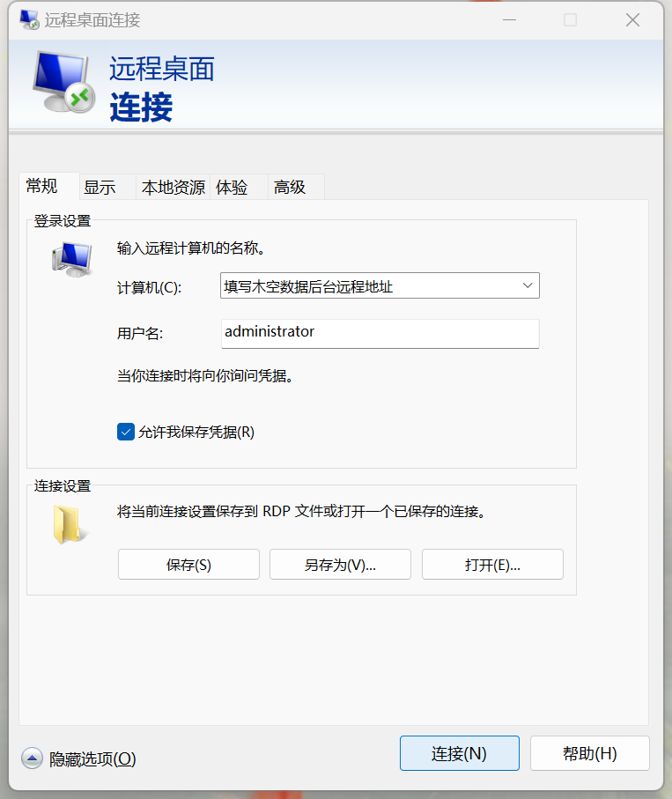Minimize the 远程桌面连接 window

pyautogui.click(x=509, y=20)
